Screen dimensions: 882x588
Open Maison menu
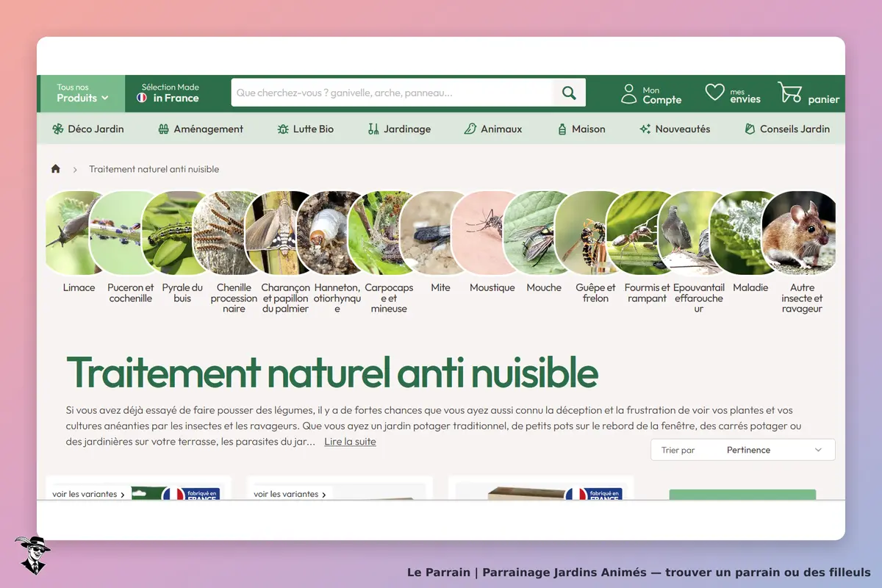[581, 129]
